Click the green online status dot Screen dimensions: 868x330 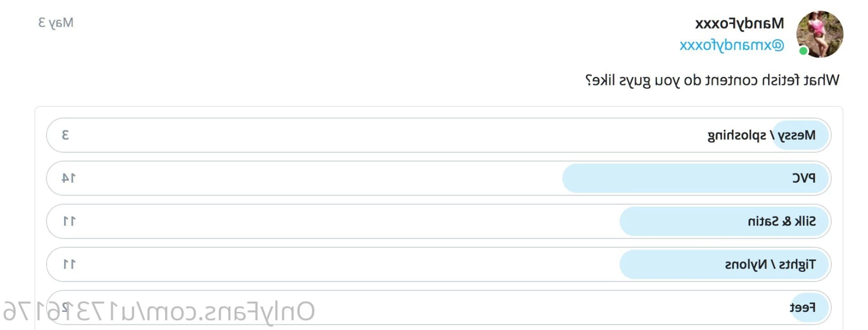pos(803,51)
